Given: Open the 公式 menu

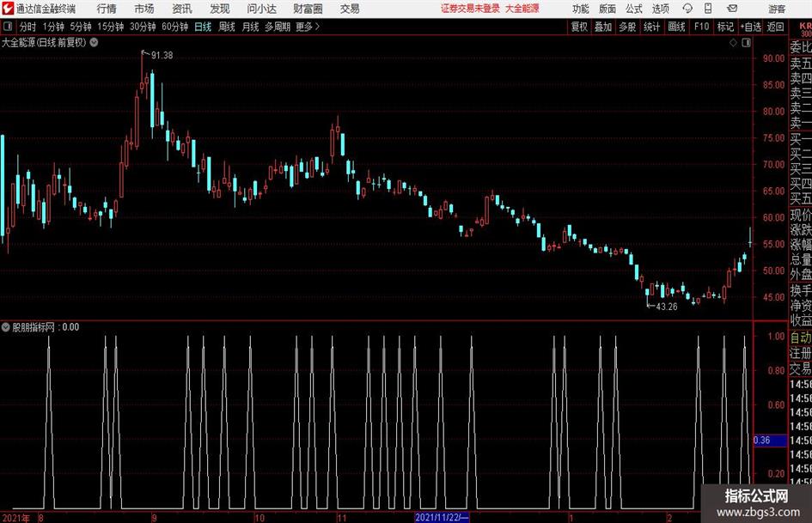Looking at the screenshot, I should coord(634,9).
